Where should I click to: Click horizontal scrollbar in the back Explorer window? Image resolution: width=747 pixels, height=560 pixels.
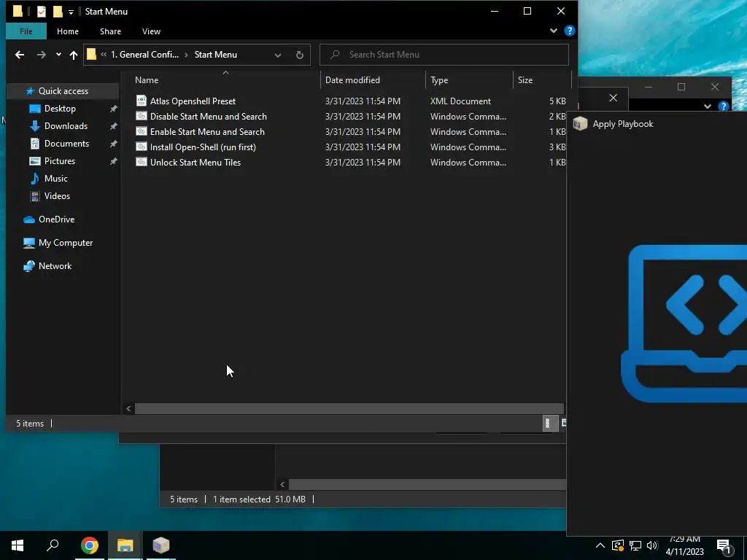tap(427, 484)
